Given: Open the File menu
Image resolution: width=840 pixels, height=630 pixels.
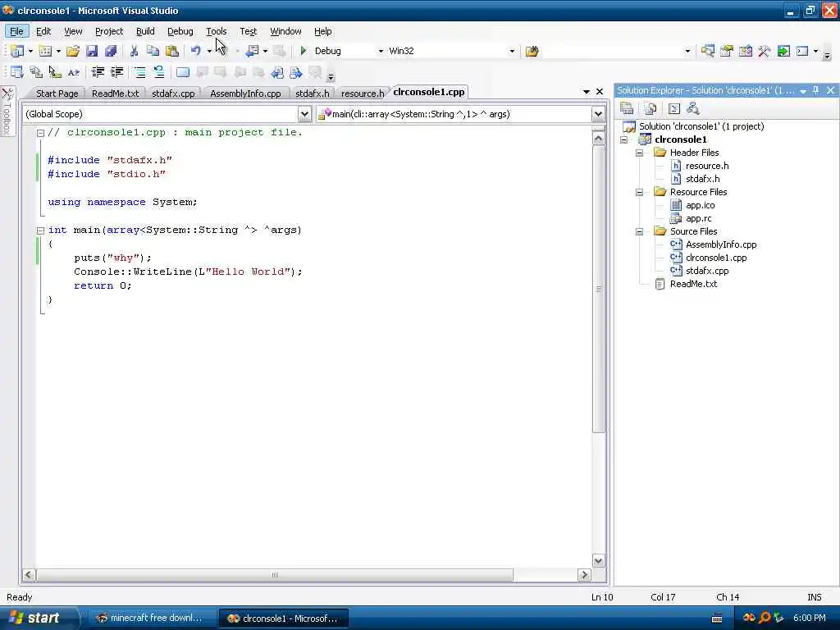Looking at the screenshot, I should tap(16, 31).
